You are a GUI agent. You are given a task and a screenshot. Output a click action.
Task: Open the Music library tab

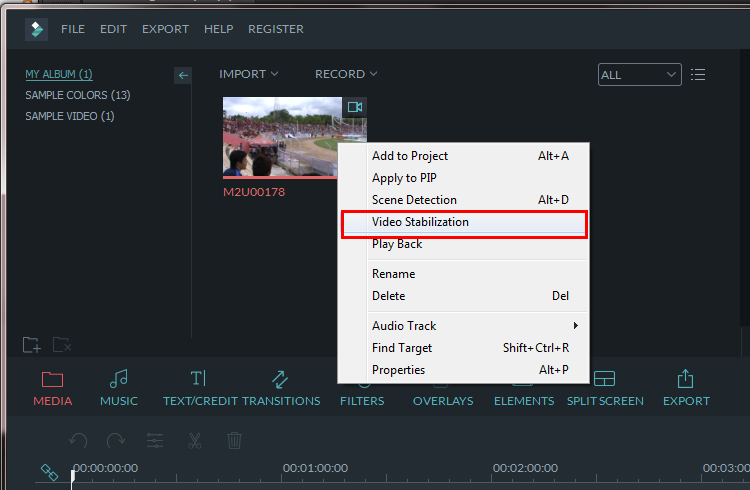pyautogui.click(x=119, y=388)
